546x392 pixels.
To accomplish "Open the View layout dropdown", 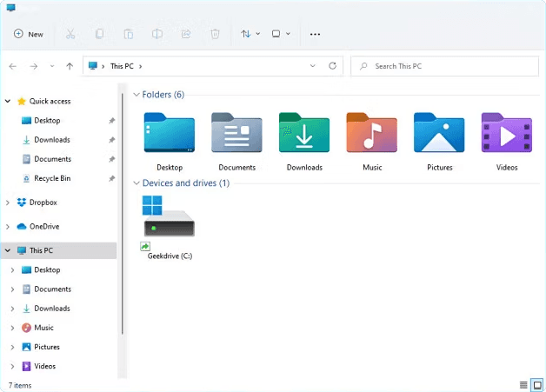I will point(281,34).
